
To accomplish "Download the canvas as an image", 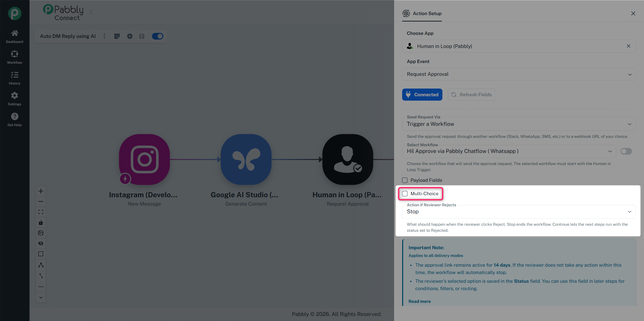I will click(x=41, y=233).
